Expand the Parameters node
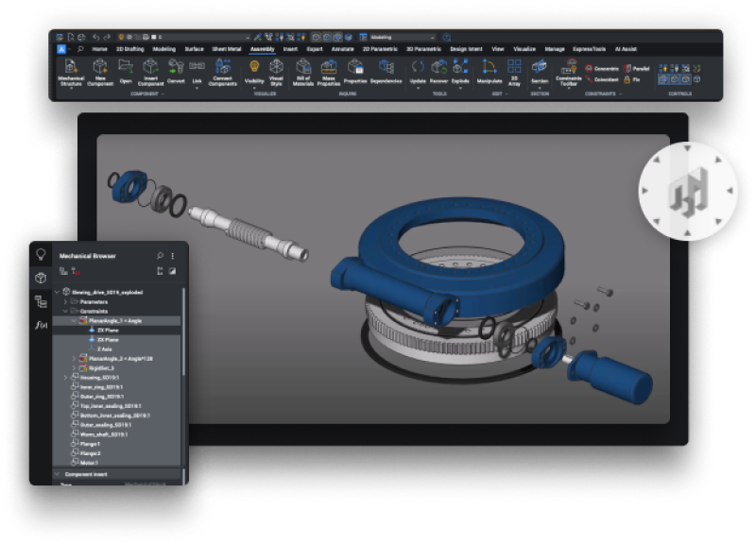 click(65, 300)
